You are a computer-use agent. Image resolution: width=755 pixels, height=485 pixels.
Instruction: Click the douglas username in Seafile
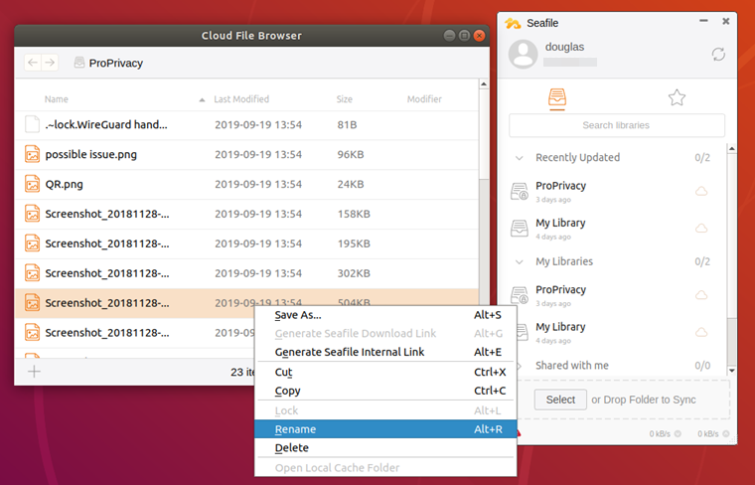pos(564,47)
